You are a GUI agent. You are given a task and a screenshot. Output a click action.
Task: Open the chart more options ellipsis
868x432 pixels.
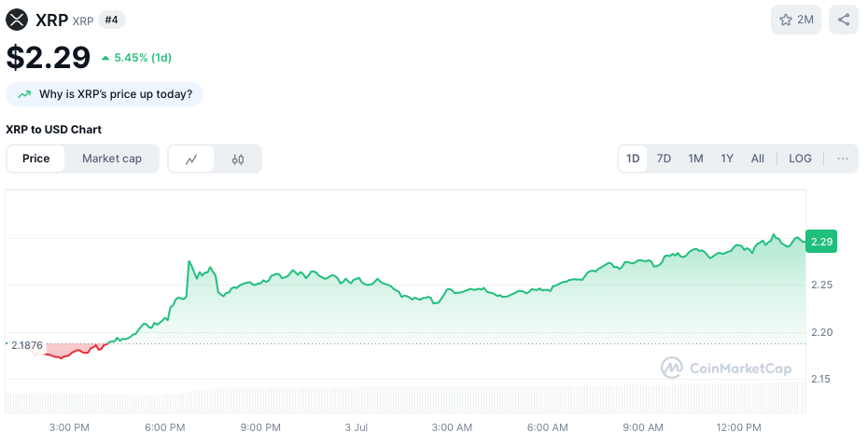pyautogui.click(x=843, y=159)
